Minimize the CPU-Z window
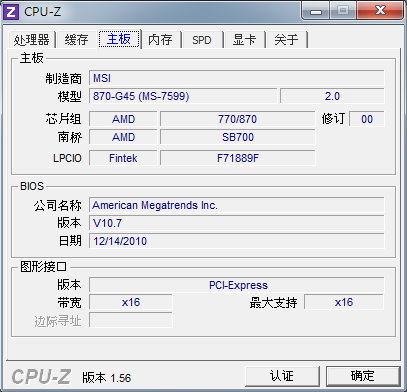 point(316,11)
